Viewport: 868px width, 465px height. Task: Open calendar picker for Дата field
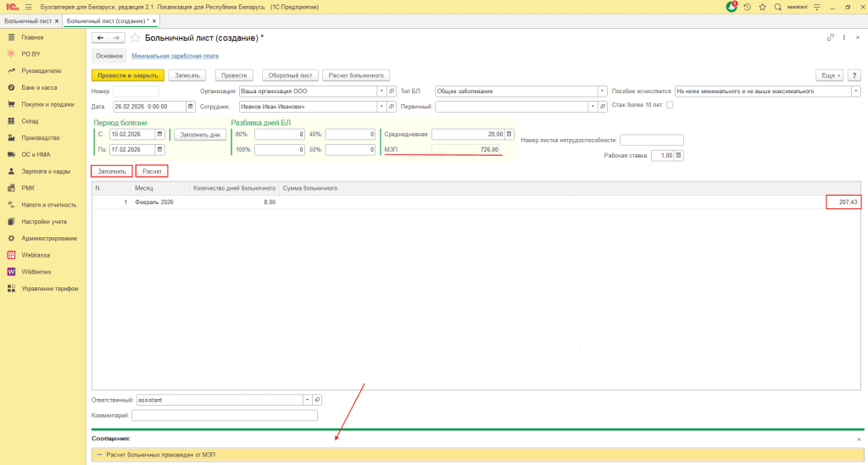coord(191,107)
